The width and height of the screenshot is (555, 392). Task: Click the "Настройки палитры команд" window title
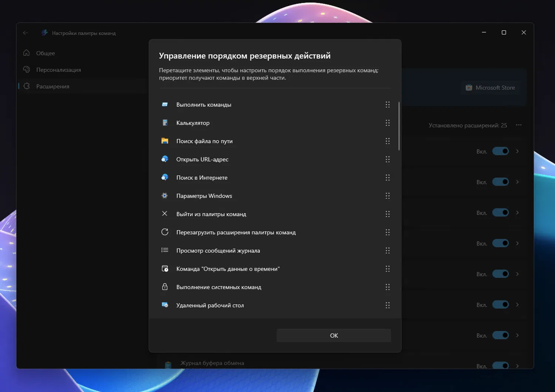pos(84,33)
